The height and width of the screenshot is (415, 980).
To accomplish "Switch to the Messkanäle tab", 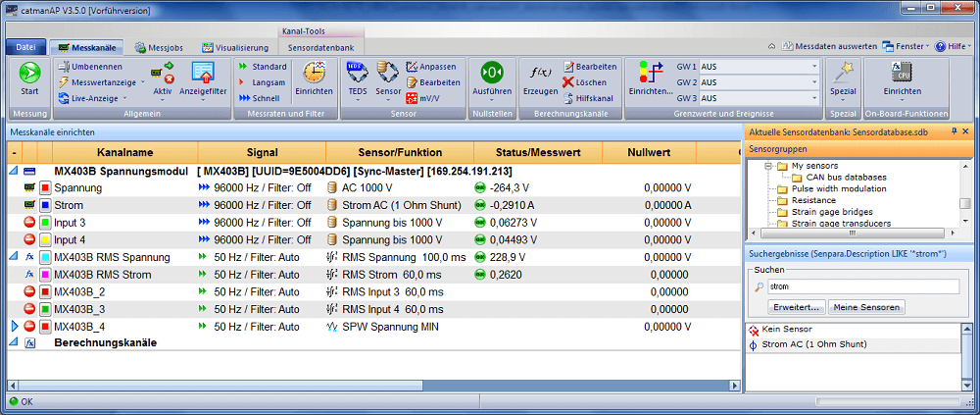I will (x=87, y=47).
